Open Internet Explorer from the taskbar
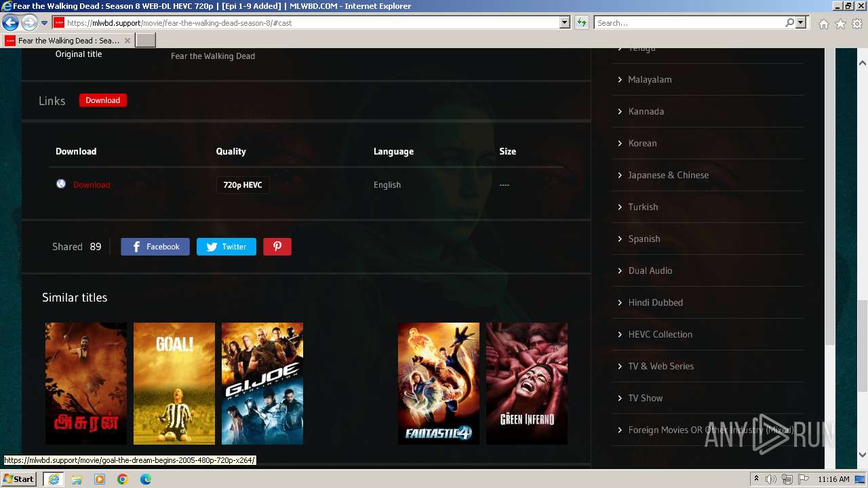The height and width of the screenshot is (488, 868). pyautogui.click(x=53, y=479)
